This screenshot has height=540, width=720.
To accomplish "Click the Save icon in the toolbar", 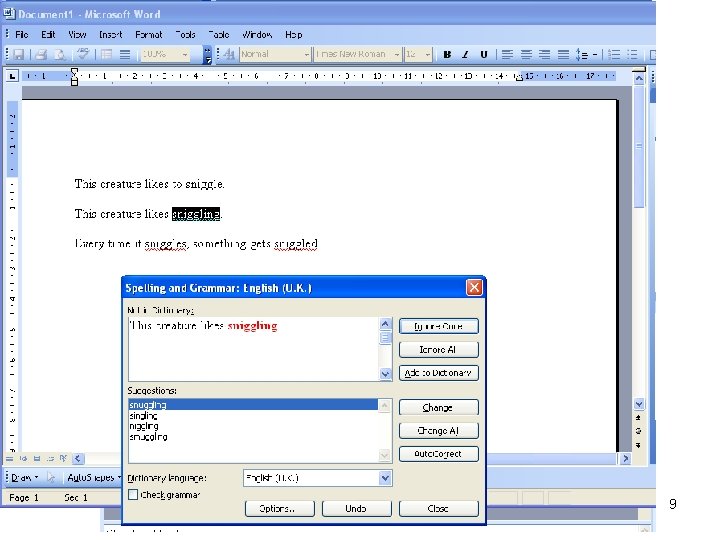I will click(x=18, y=54).
